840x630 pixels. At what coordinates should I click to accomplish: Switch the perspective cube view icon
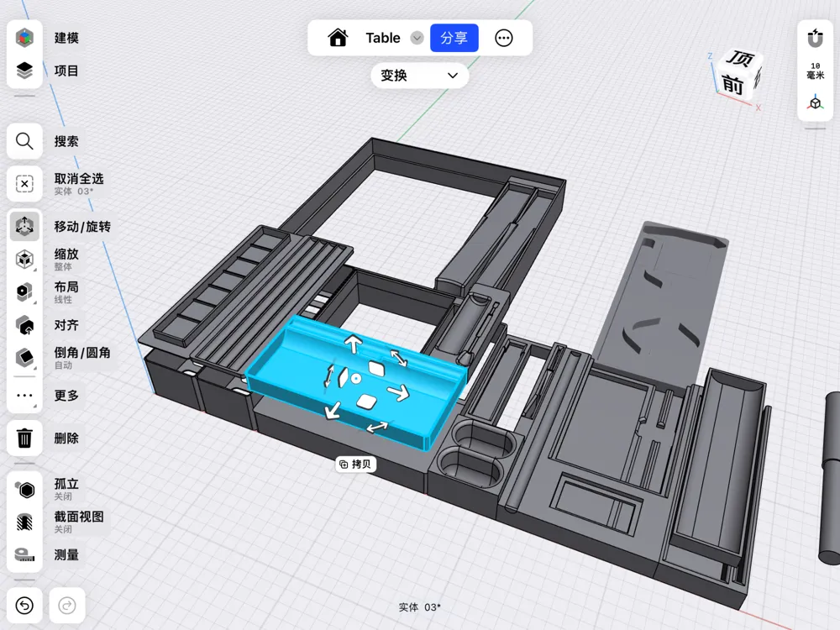tap(816, 102)
